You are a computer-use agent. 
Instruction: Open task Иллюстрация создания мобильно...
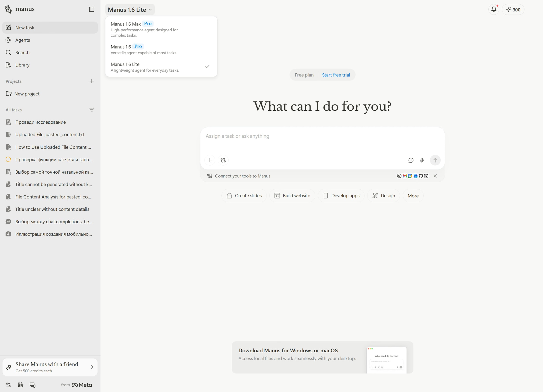click(50, 234)
